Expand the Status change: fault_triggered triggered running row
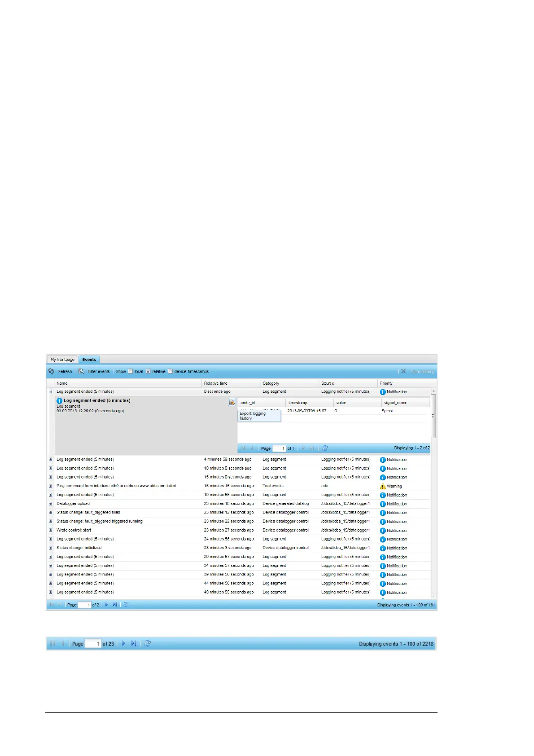 point(51,521)
